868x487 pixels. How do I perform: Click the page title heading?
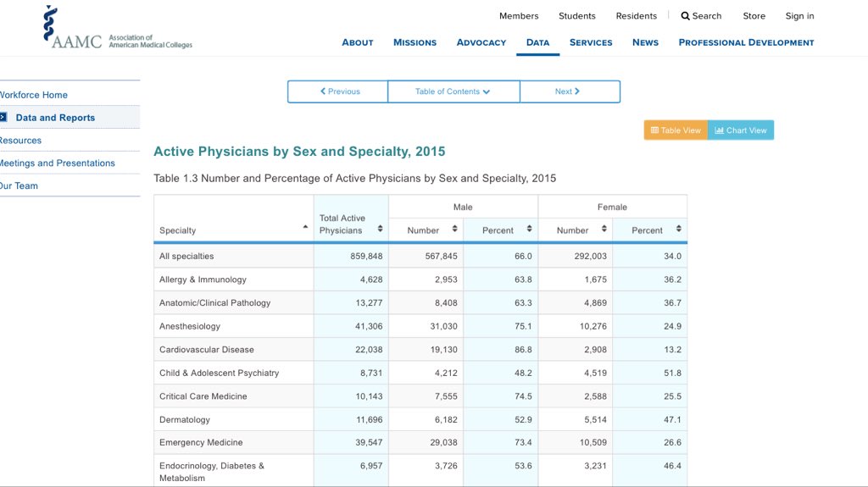click(299, 152)
